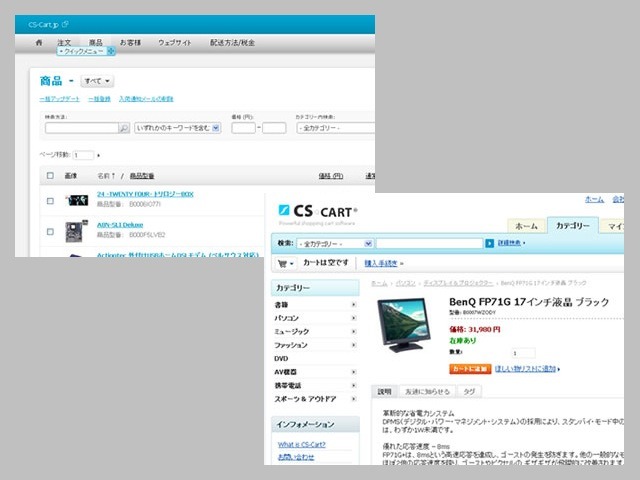Click the 購入手続き checkout link

pyautogui.click(x=381, y=263)
